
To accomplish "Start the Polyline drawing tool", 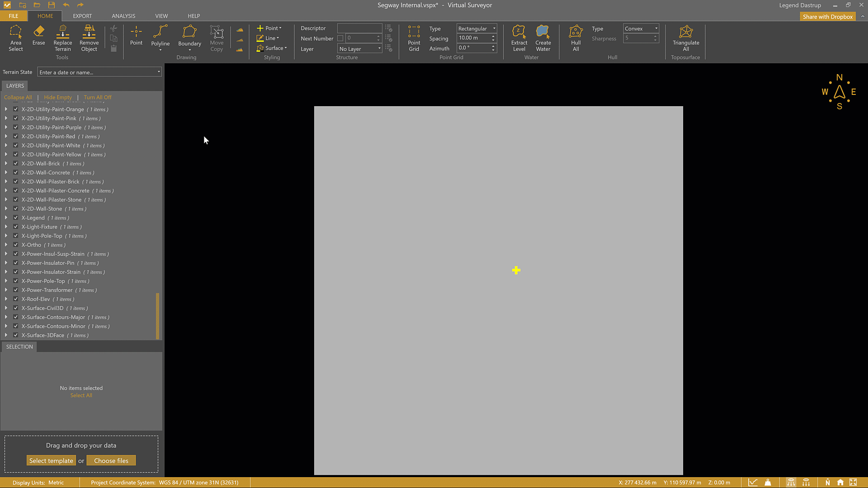I will tap(160, 35).
